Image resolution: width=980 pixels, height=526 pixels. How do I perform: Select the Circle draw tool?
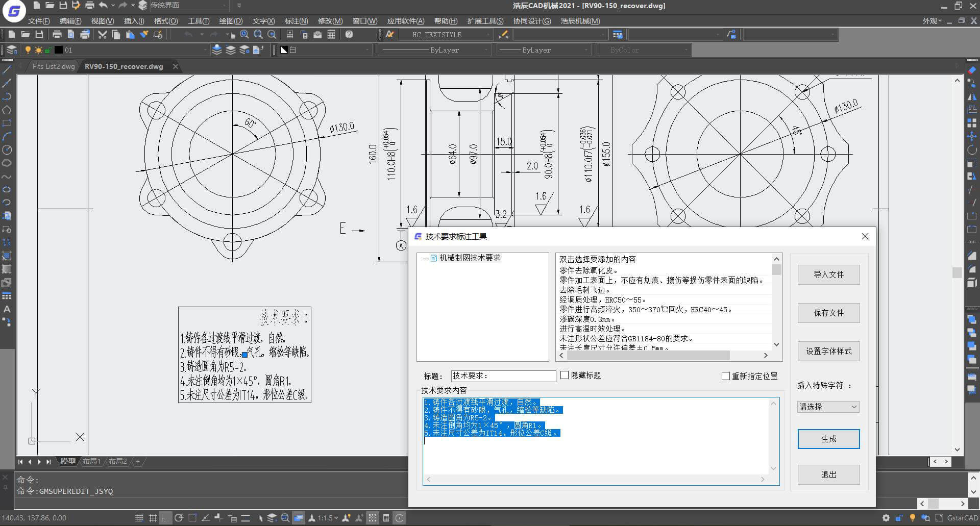(7, 149)
